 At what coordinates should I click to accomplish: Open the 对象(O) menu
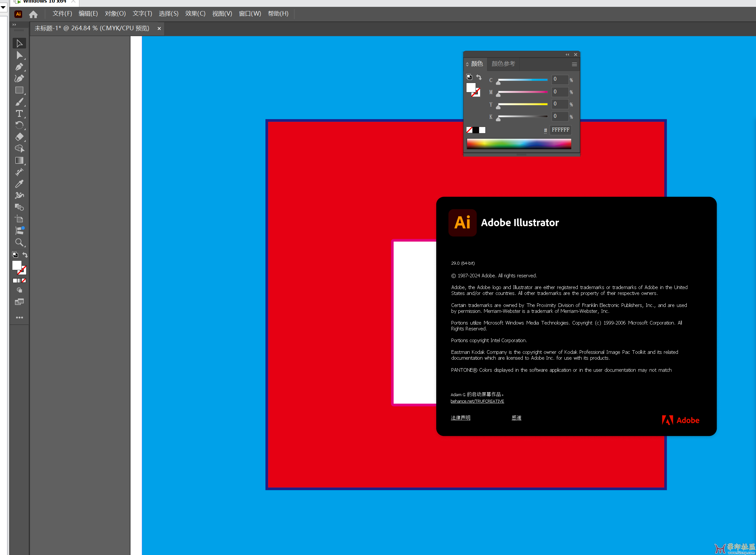pyautogui.click(x=115, y=14)
